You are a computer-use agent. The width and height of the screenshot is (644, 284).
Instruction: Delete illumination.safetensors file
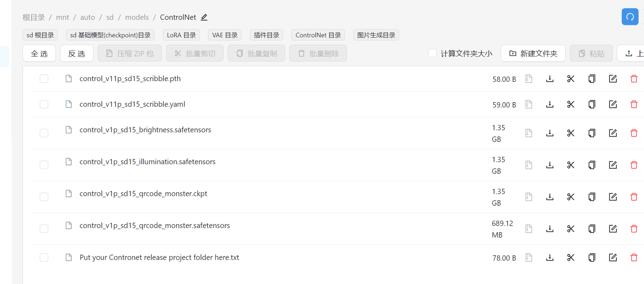(634, 165)
